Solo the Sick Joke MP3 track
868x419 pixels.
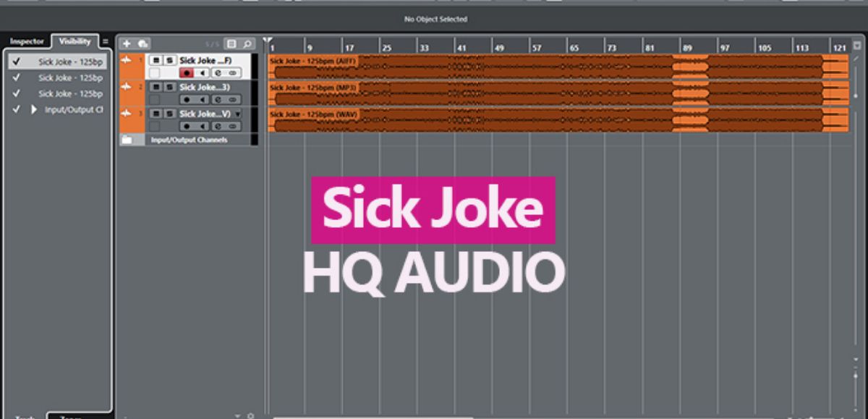tap(169, 87)
